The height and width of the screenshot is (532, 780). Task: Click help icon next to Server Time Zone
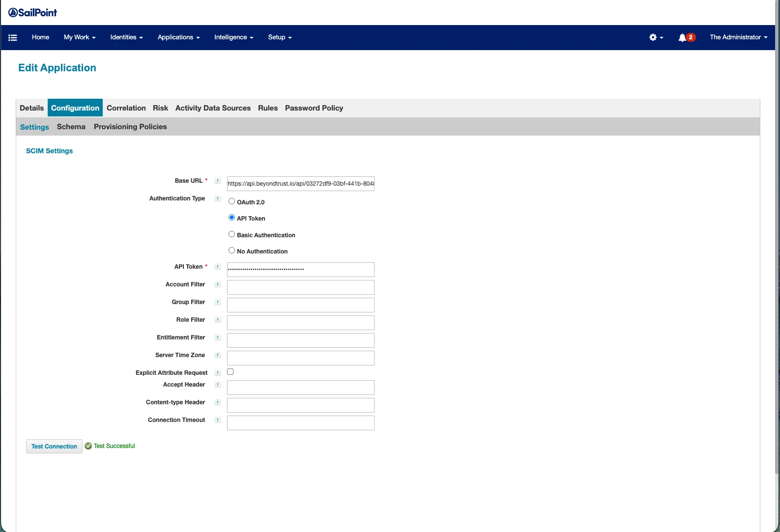[218, 355]
